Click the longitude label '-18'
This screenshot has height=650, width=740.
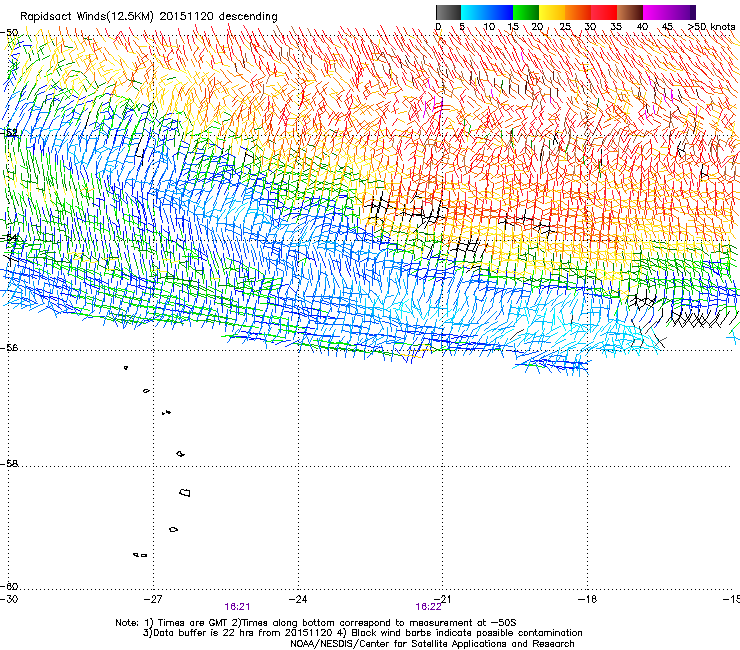click(587, 599)
